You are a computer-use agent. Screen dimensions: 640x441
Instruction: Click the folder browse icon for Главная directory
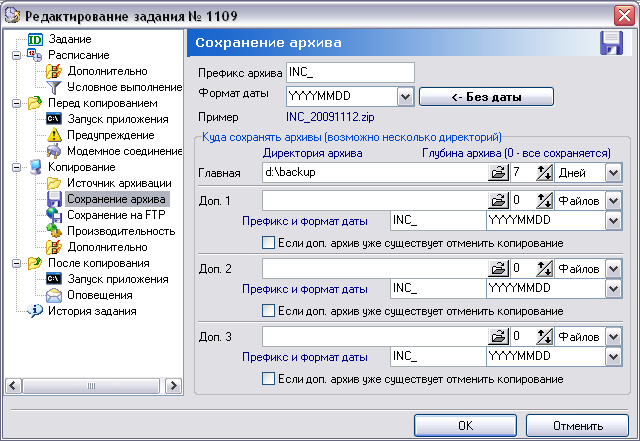497,173
